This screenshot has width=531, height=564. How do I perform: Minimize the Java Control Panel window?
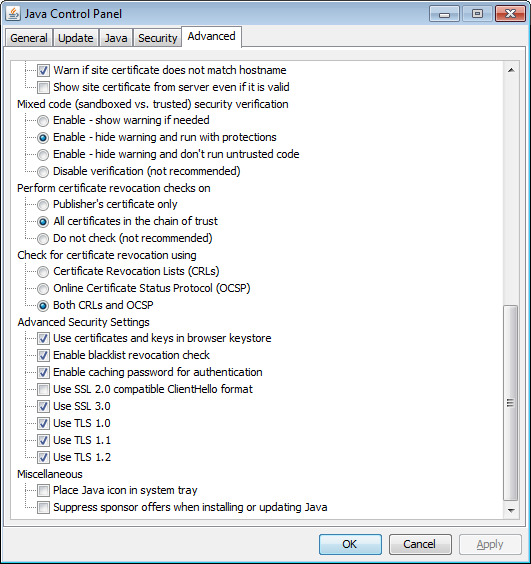coord(444,14)
